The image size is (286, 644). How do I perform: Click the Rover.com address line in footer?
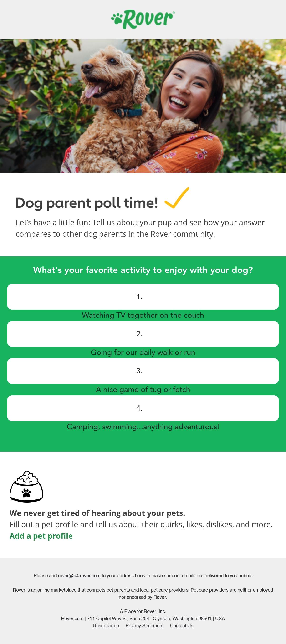tap(143, 618)
